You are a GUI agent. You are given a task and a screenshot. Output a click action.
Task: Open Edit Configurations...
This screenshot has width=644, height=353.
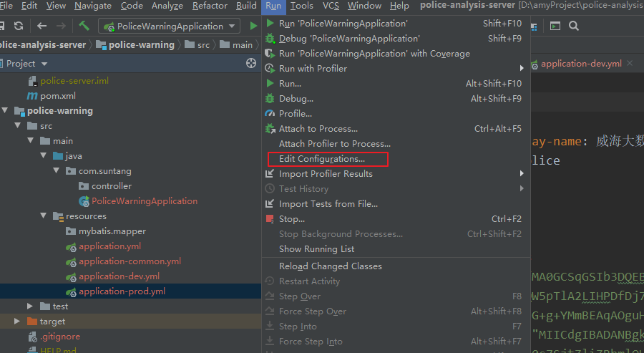click(x=395, y=159)
